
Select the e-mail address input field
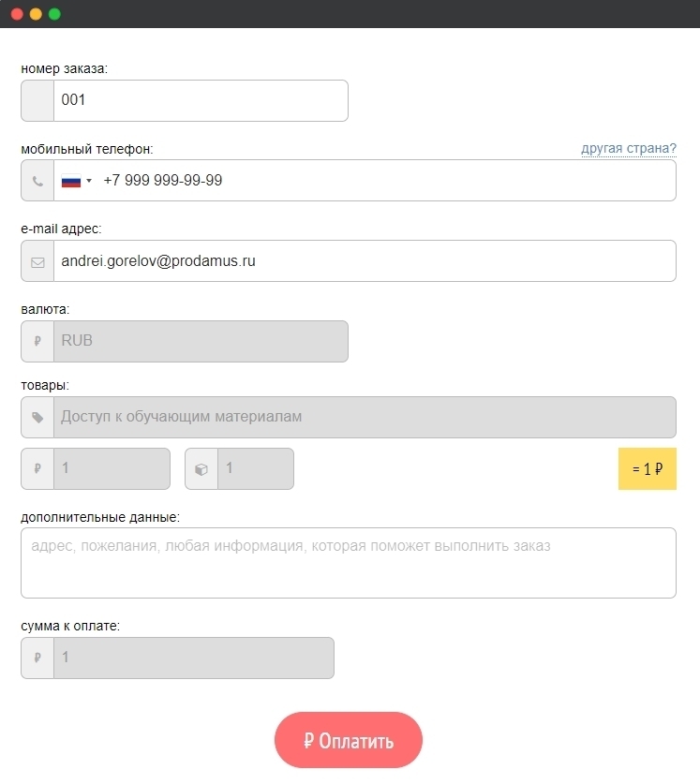pyautogui.click(x=364, y=261)
